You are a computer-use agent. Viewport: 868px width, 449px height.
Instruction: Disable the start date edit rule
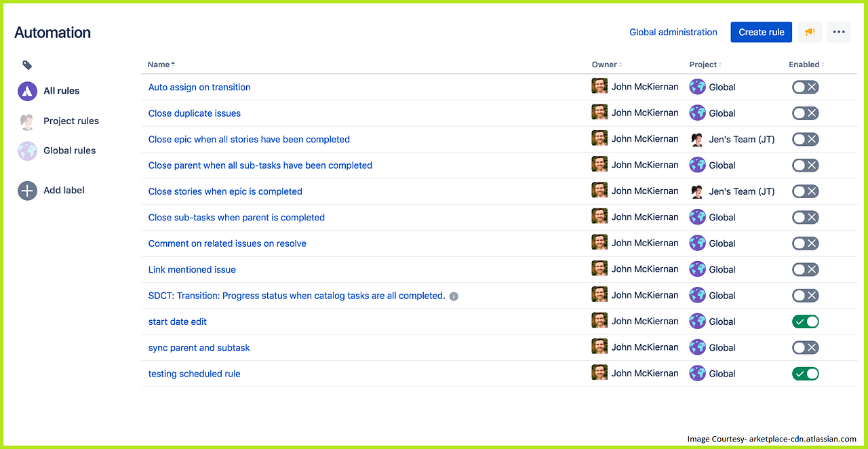[x=805, y=321]
